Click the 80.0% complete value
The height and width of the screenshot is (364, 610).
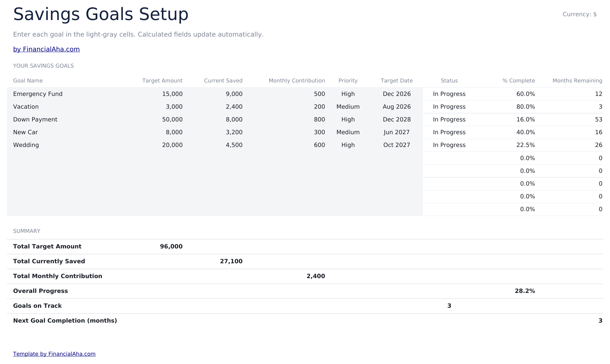[525, 107]
